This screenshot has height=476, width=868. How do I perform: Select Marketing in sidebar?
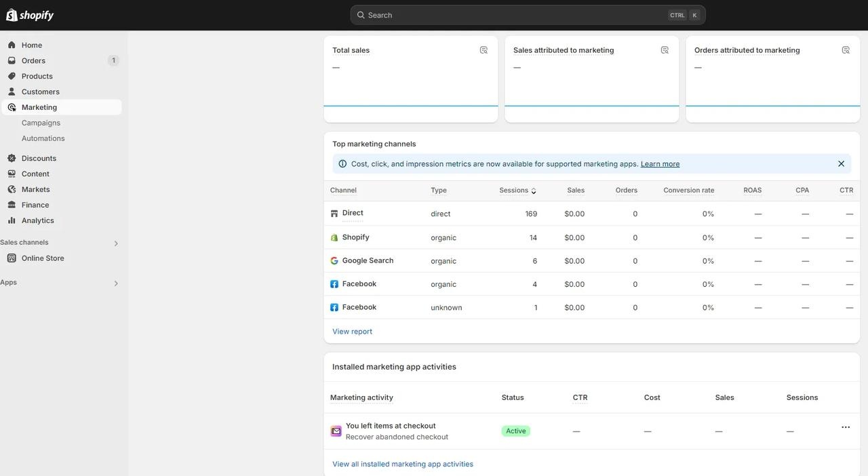61,107
